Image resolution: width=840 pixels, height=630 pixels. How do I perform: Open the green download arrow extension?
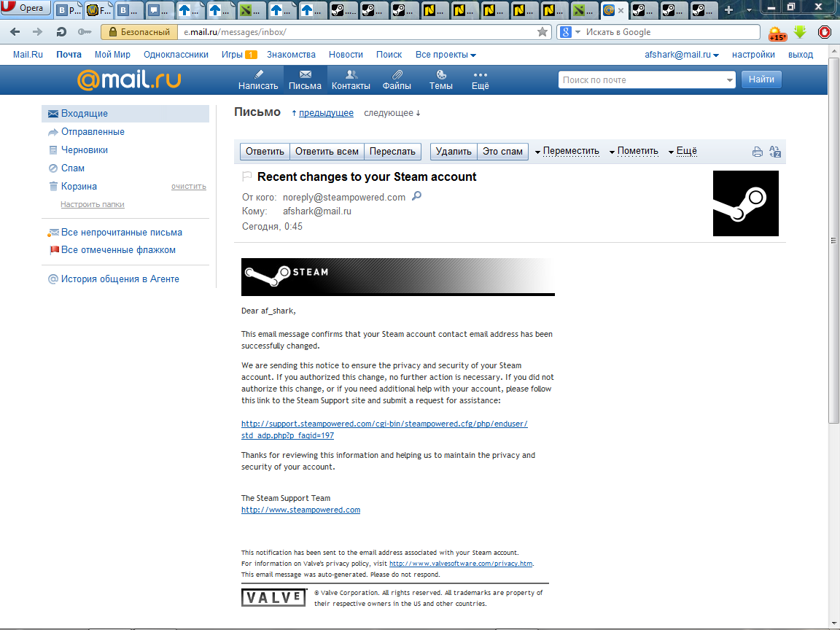click(x=801, y=32)
